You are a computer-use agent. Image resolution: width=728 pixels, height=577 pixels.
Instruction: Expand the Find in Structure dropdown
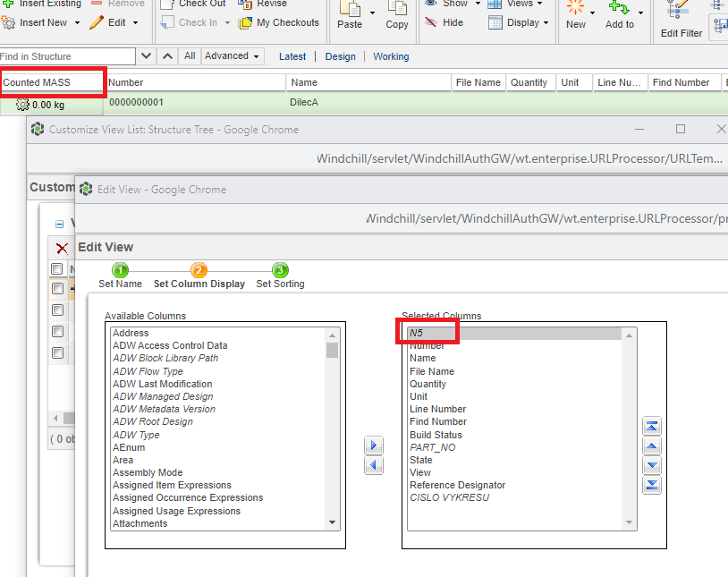pos(146,55)
